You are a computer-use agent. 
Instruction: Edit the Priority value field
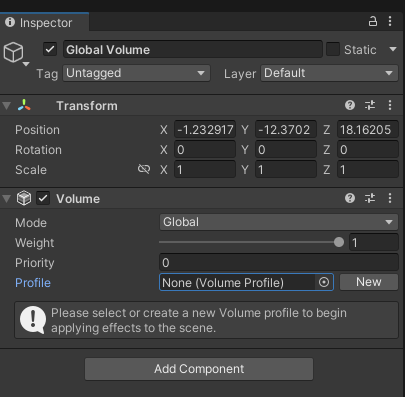(x=279, y=262)
